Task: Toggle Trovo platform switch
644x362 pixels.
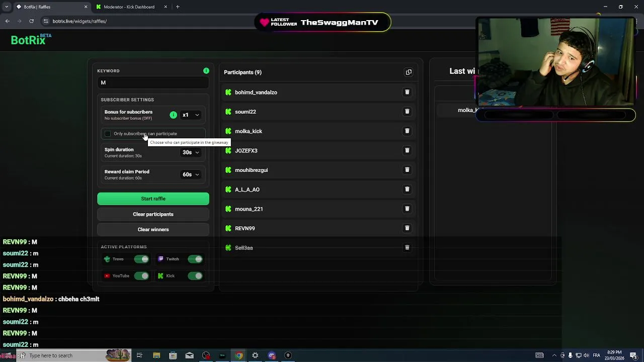Action: [x=141, y=259]
